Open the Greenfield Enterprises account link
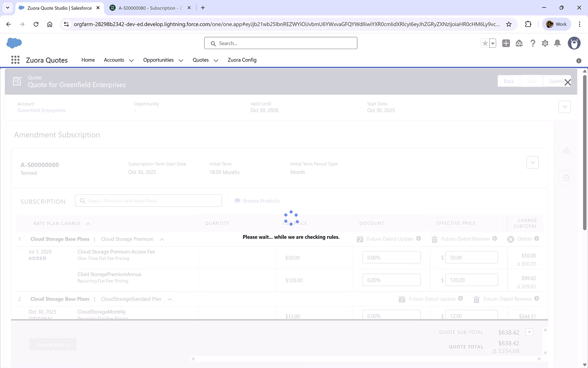588x368 pixels. click(41, 110)
